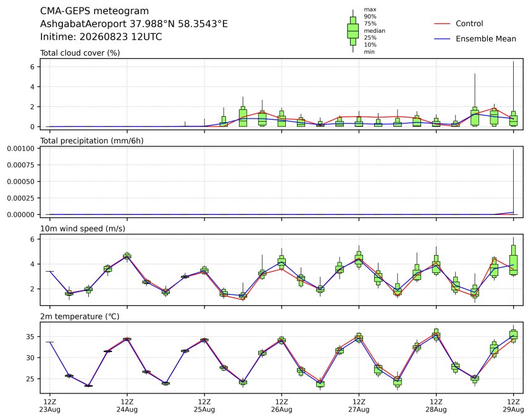Click the 30 tick on temperature axis

point(30,358)
